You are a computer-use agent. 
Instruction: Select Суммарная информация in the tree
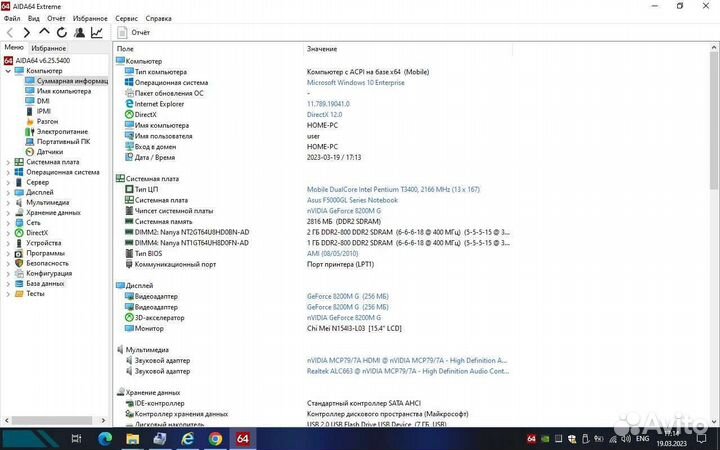coord(67,81)
